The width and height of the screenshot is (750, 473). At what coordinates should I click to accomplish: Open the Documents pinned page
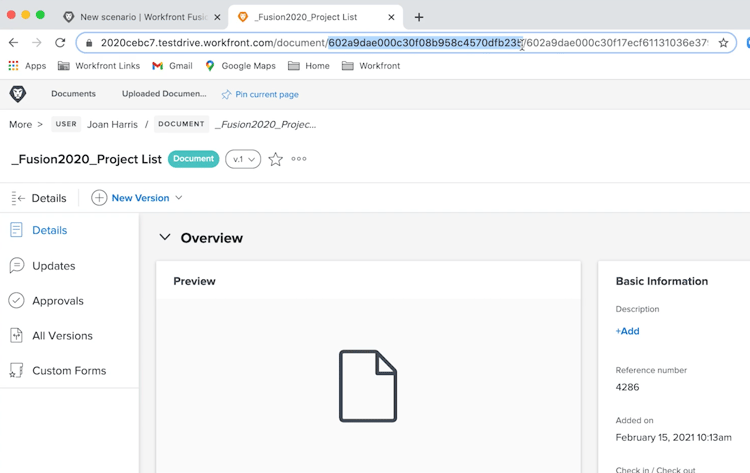coord(73,94)
